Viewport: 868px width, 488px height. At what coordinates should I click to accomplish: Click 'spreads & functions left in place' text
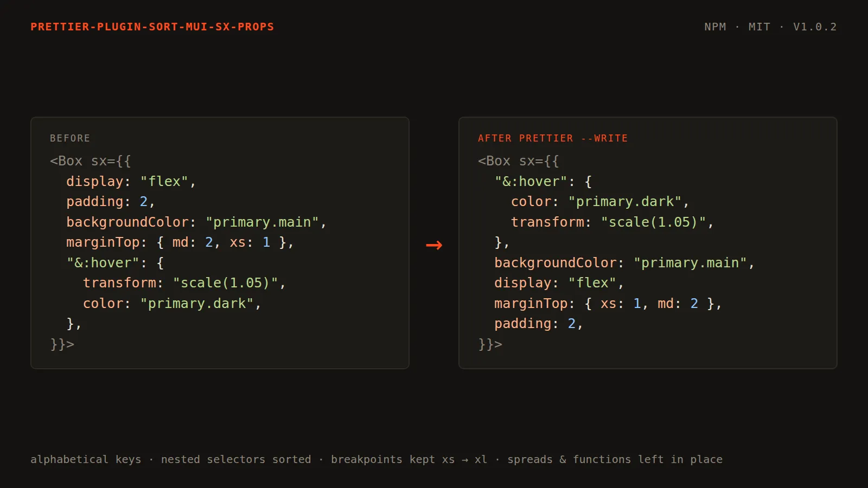pos(615,459)
